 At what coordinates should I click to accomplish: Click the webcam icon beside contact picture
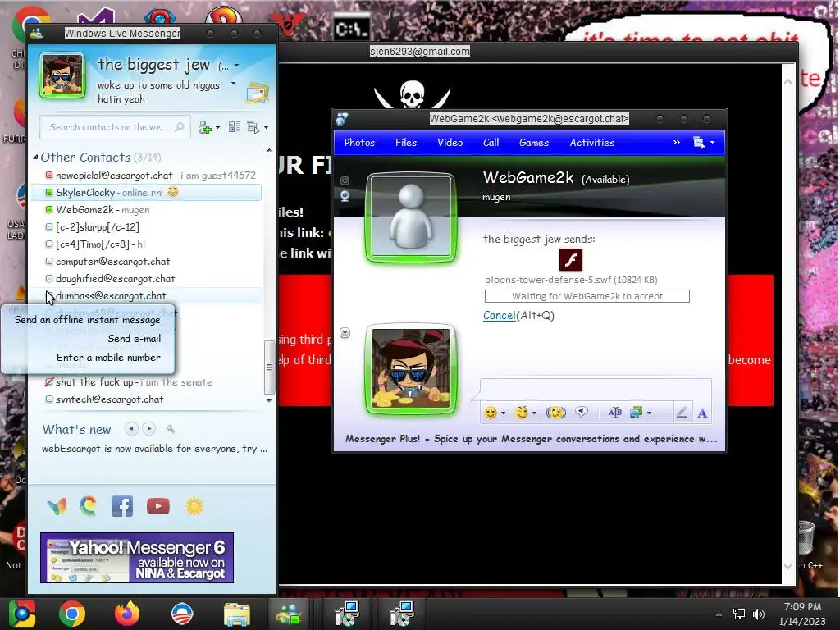345,196
